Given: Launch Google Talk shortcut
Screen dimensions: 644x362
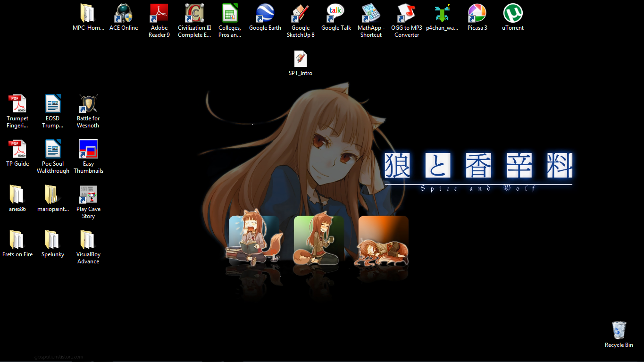Looking at the screenshot, I should point(336,13).
